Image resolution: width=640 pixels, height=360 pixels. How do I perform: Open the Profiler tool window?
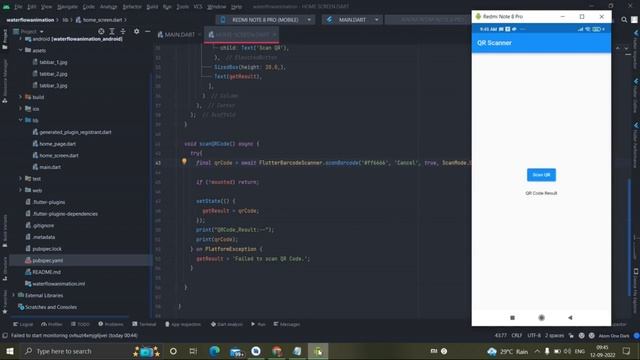tap(51, 324)
